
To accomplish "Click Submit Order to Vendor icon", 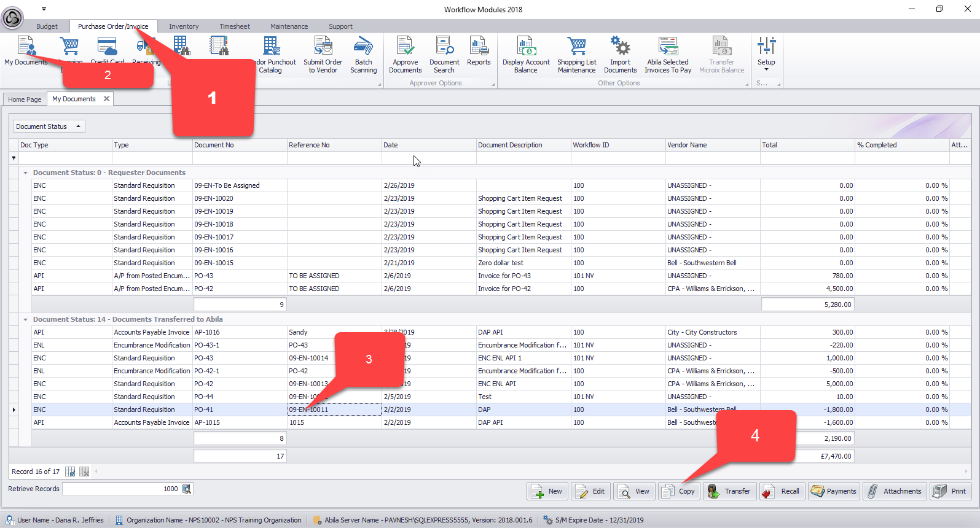I will [x=323, y=55].
